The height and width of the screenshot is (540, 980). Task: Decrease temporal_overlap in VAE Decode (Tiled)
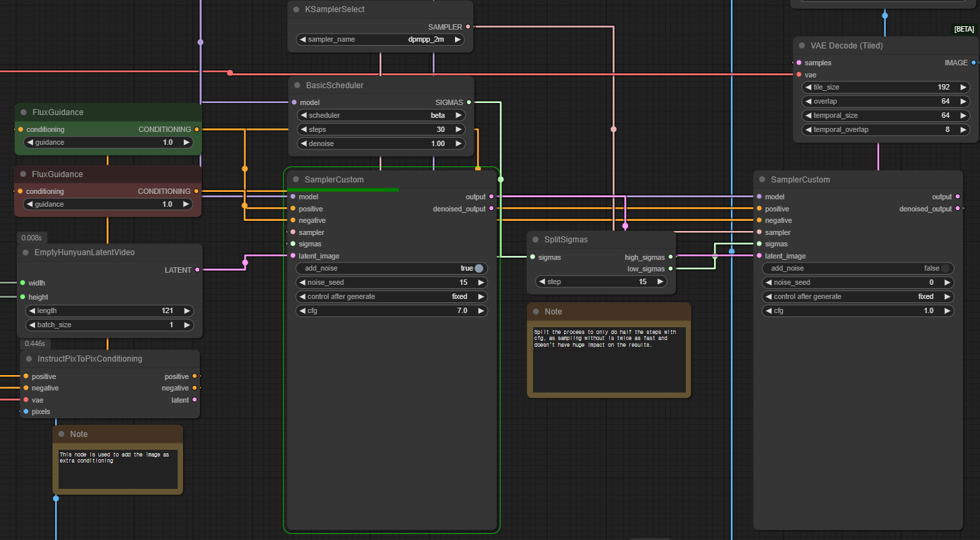(808, 129)
